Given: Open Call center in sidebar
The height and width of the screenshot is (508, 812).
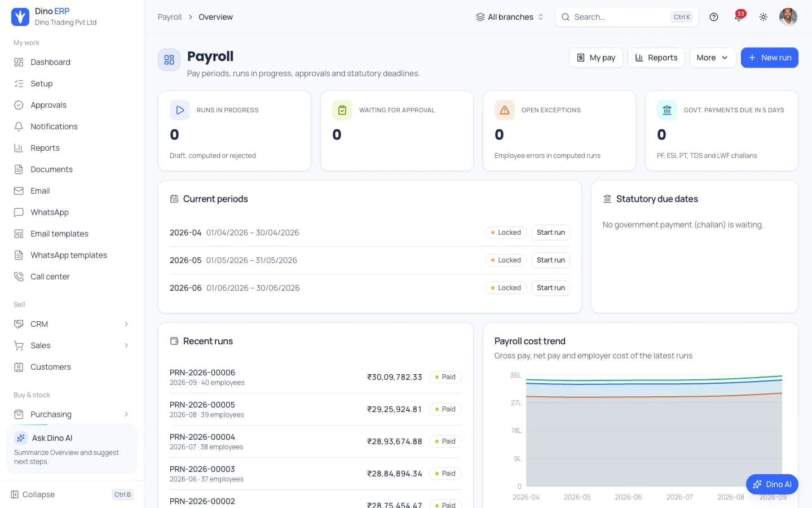Looking at the screenshot, I should click(x=72, y=277).
